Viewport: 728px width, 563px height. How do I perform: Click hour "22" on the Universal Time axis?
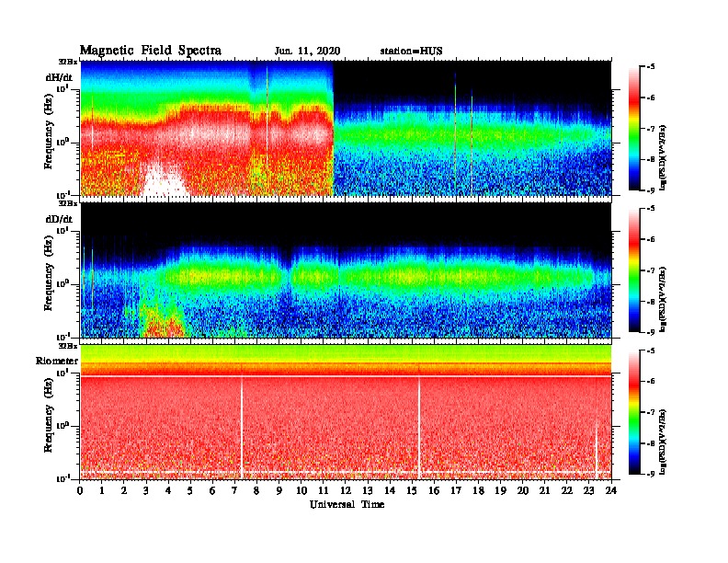click(x=567, y=491)
